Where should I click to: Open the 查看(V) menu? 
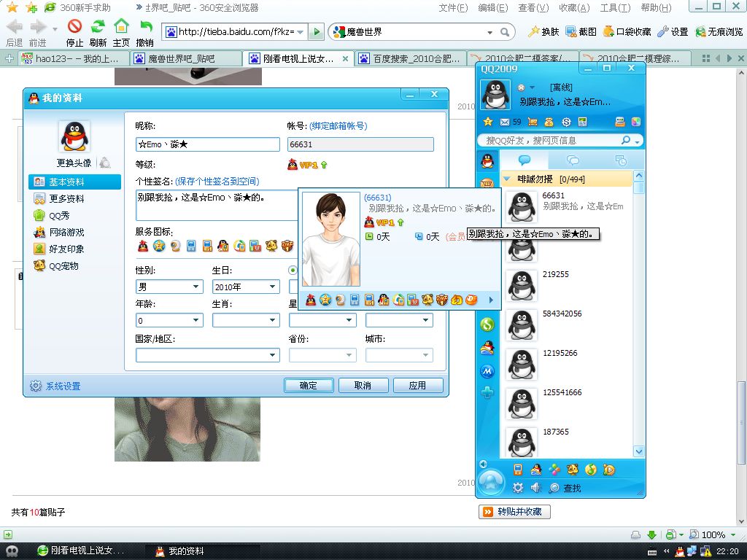click(x=533, y=7)
